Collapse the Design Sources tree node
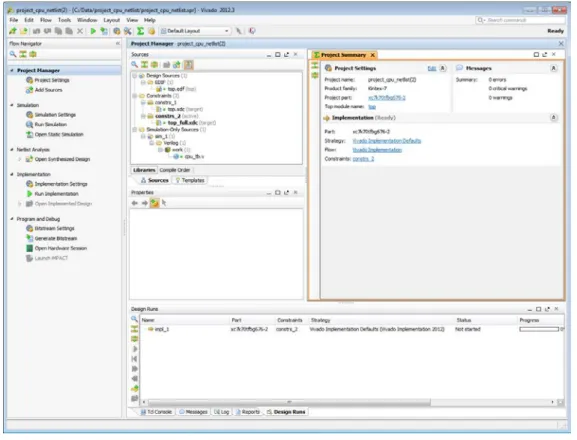Image resolution: width=577 pixels, height=440 pixels. (x=135, y=76)
